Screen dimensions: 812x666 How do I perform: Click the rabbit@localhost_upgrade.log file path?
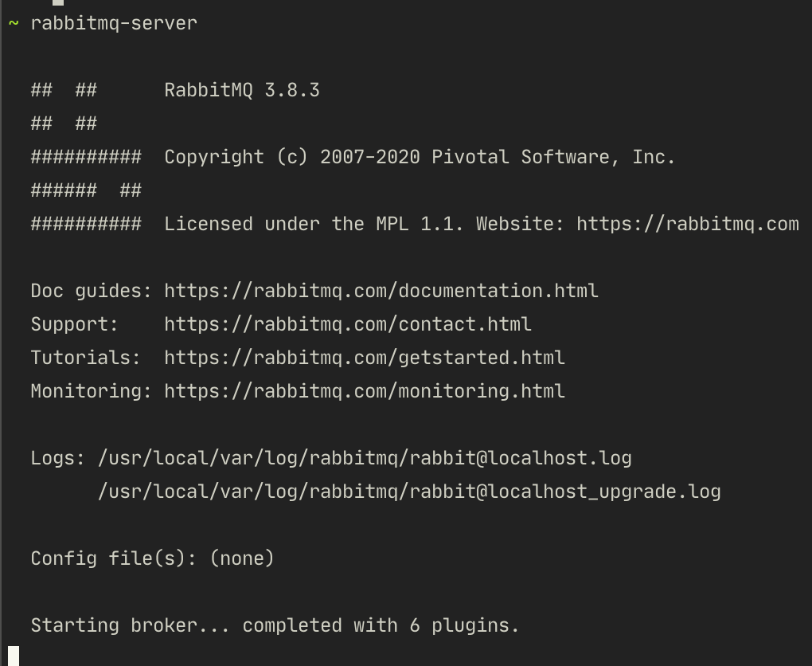[409, 492]
